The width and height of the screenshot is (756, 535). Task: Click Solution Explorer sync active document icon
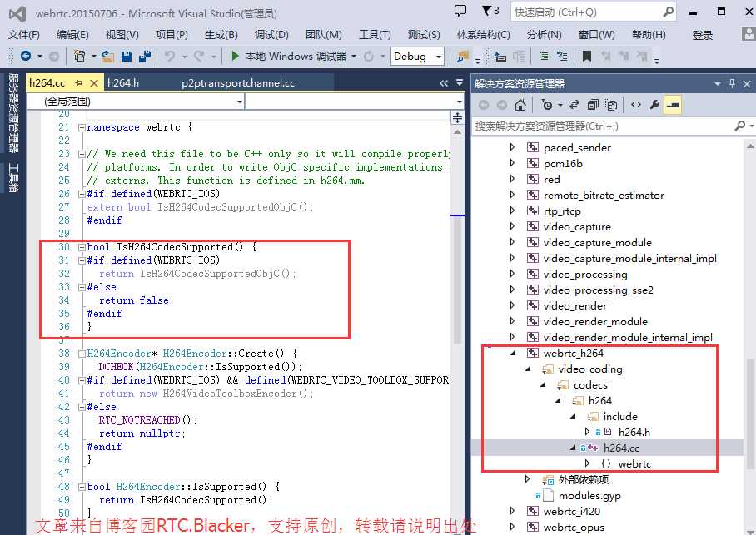tap(574, 105)
